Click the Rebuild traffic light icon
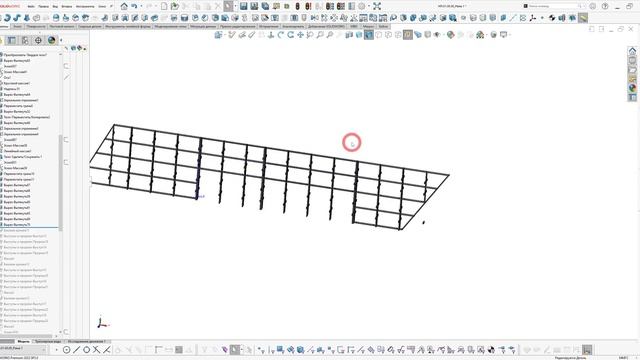Viewport: 640px width, 360px height. 298,6
